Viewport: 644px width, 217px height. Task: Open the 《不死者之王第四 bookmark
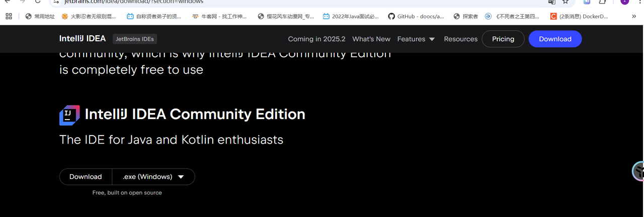[512, 16]
